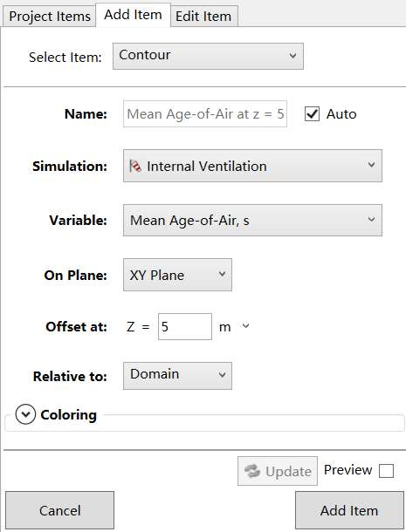Open the meter unit dropdown arrow

245,326
